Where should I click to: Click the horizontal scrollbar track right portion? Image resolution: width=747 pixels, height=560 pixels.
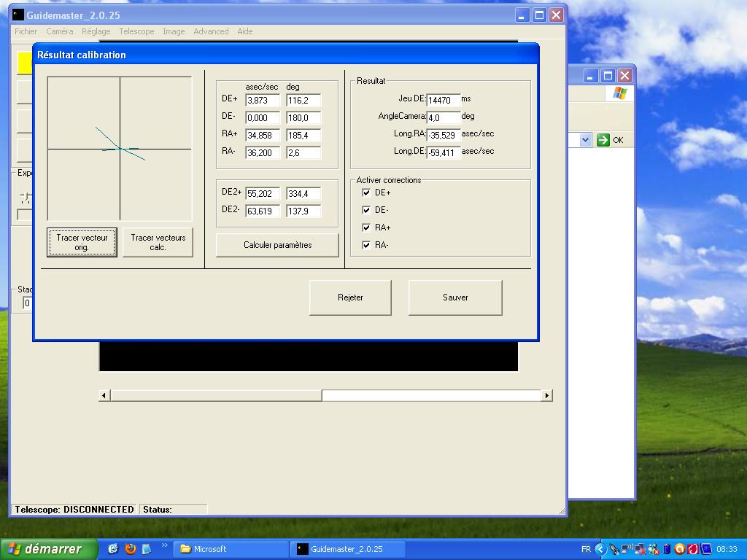[x=431, y=395]
